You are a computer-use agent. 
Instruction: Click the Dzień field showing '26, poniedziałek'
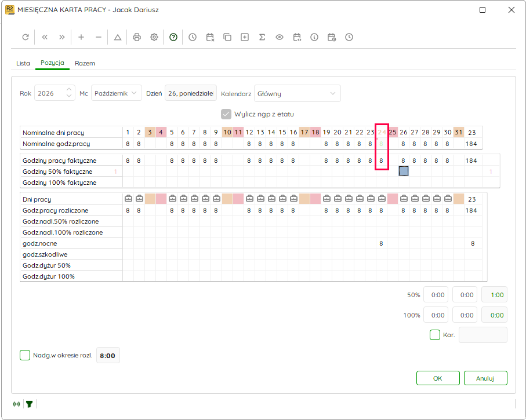click(191, 93)
